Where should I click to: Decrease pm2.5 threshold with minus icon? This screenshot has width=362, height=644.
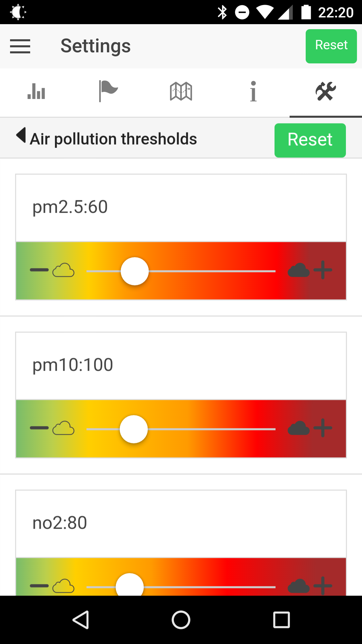click(x=39, y=270)
